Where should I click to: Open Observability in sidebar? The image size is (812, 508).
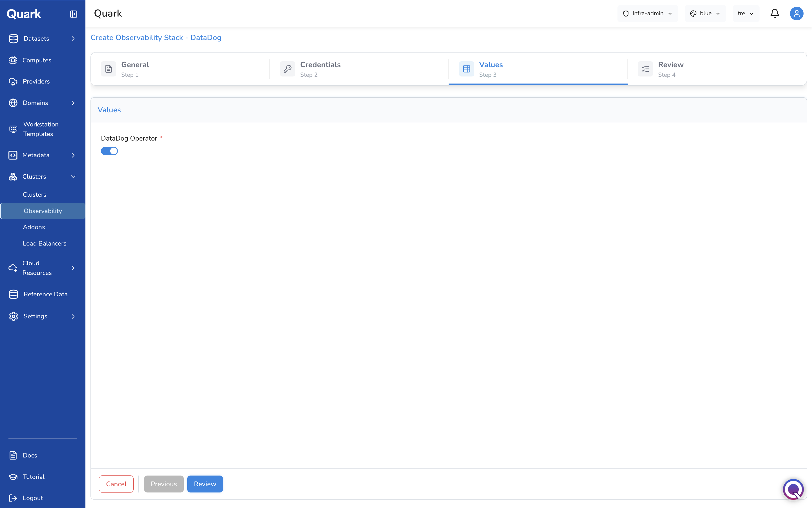tap(43, 211)
